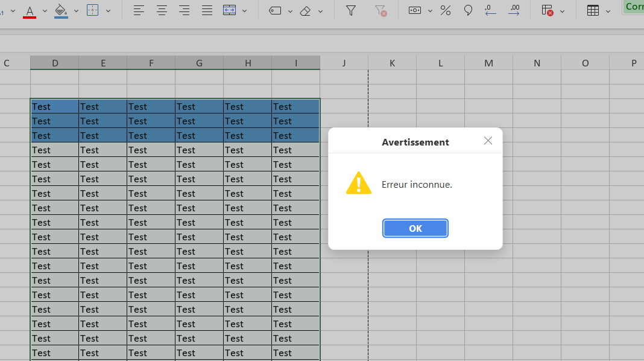The width and height of the screenshot is (644, 361).
Task: Select column M header
Action: pos(489,63)
